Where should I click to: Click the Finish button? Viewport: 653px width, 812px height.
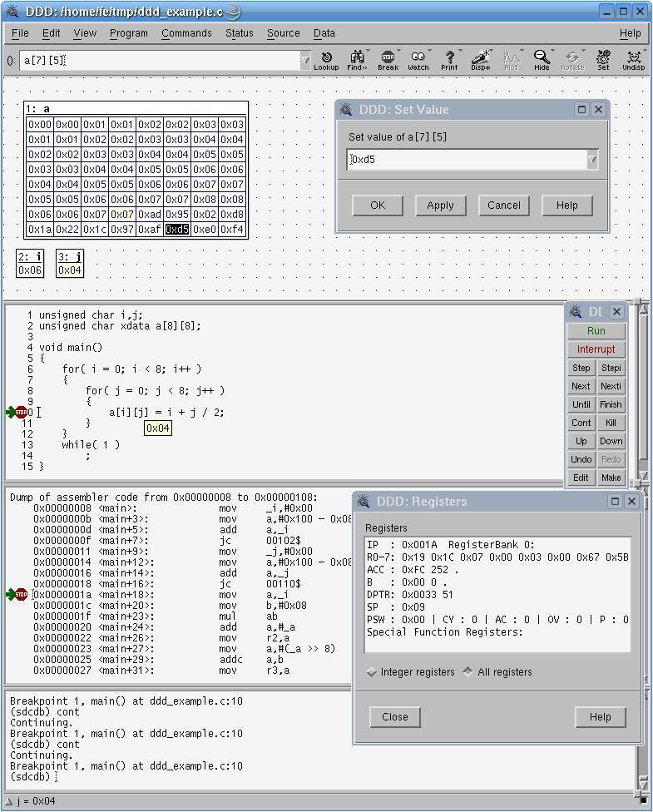[611, 404]
